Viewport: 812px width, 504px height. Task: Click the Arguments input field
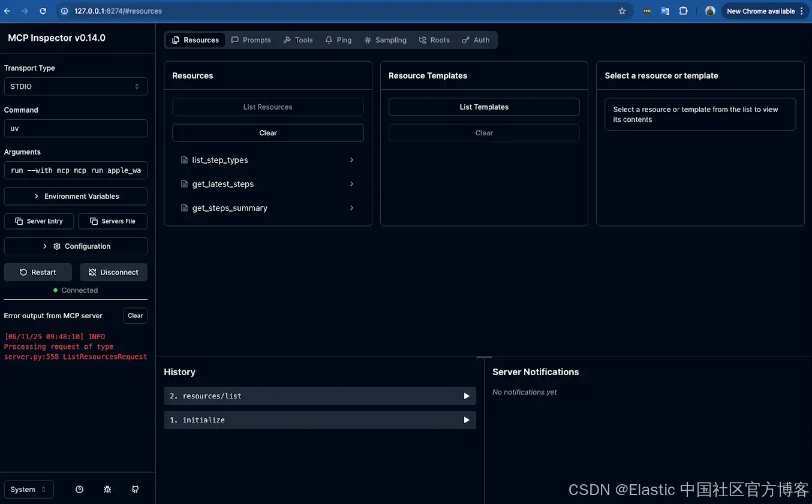point(76,170)
